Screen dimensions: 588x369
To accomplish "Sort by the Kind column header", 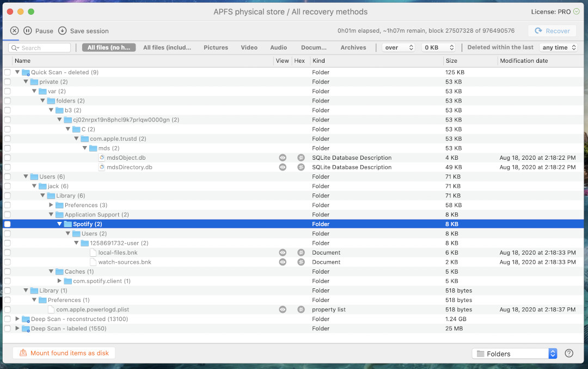I will click(x=376, y=61).
